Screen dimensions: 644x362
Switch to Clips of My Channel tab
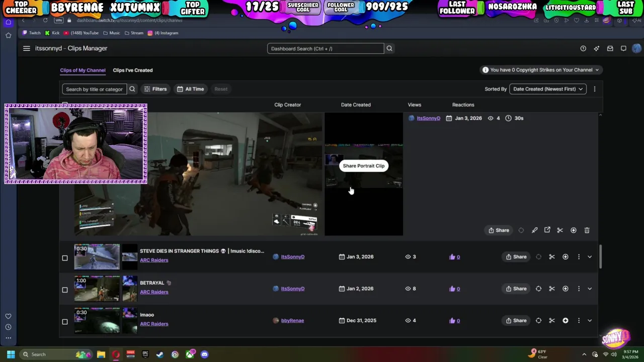[x=83, y=70]
